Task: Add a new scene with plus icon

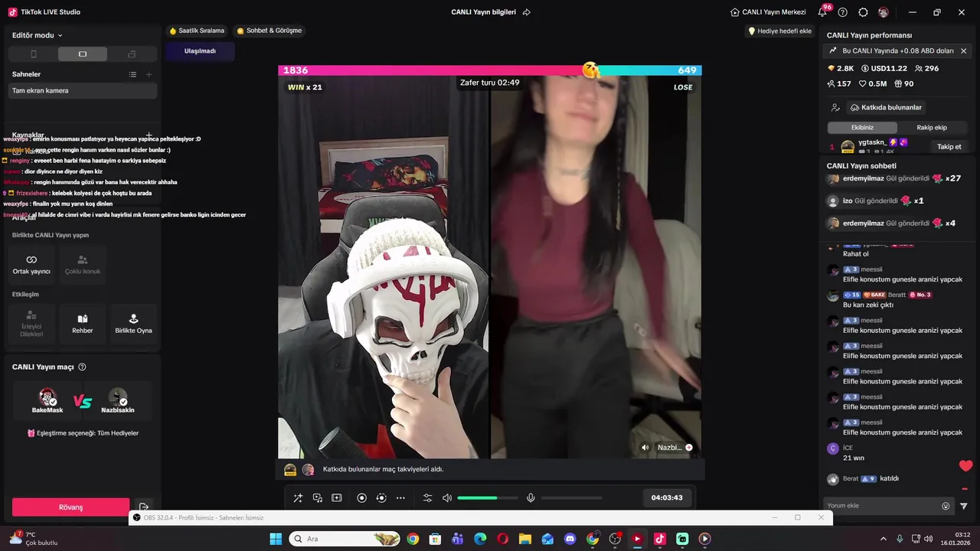Action: coord(149,74)
